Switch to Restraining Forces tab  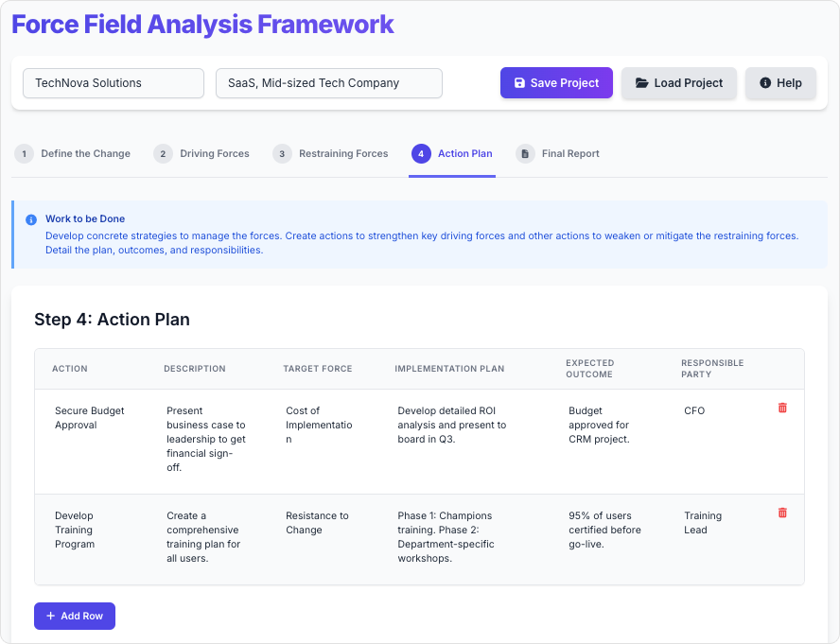[x=330, y=154]
